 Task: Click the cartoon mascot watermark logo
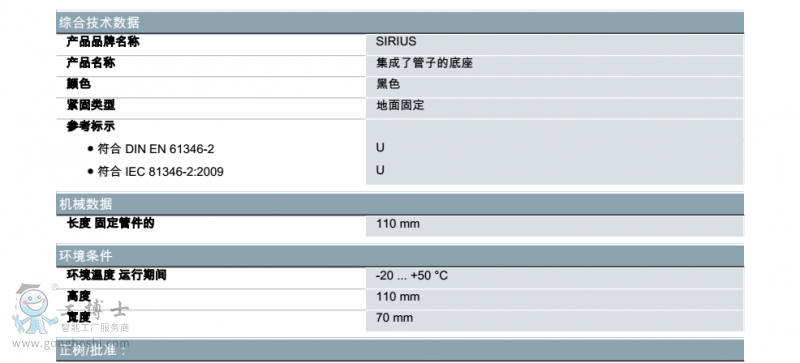(34, 309)
